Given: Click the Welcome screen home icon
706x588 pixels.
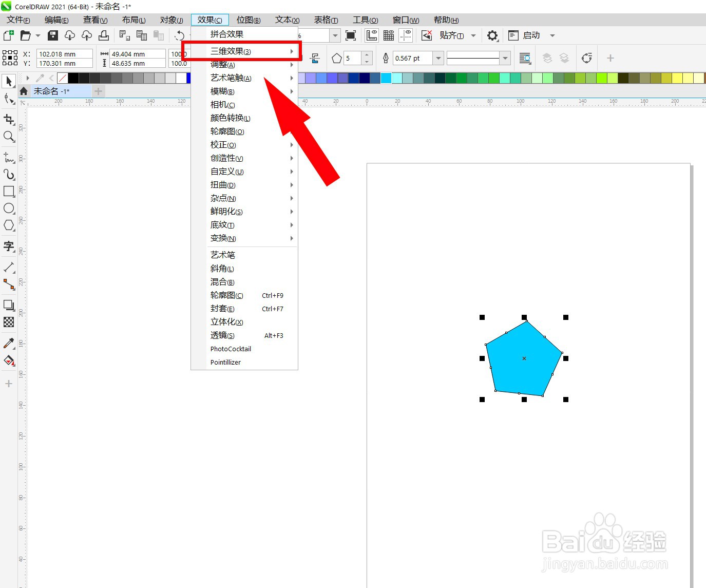Looking at the screenshot, I should pos(24,91).
